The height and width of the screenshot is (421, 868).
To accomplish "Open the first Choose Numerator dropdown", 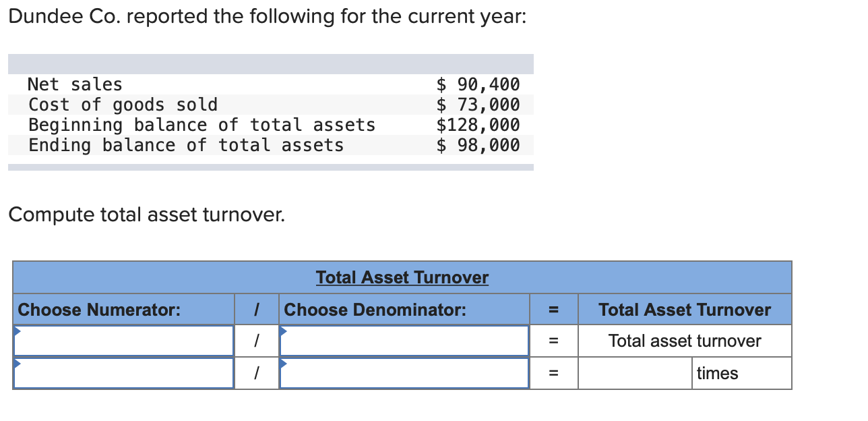I will click(123, 340).
